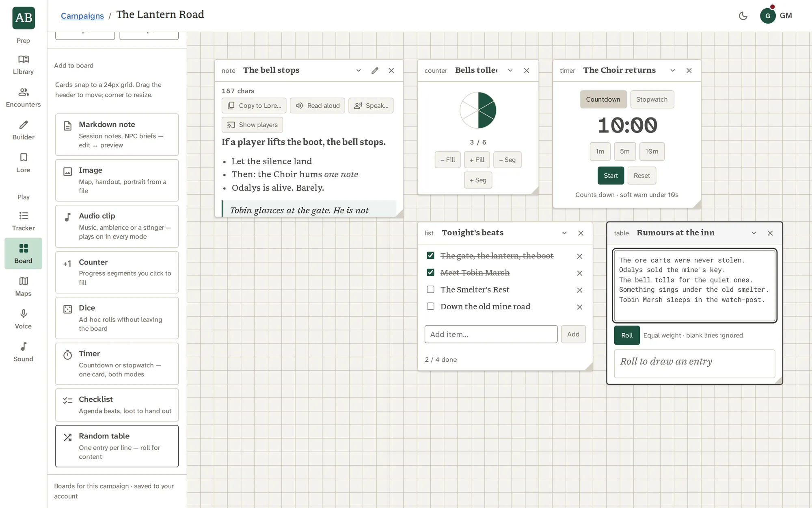This screenshot has width=812, height=508.
Task: Open the Voice microphone section
Action: [23, 319]
